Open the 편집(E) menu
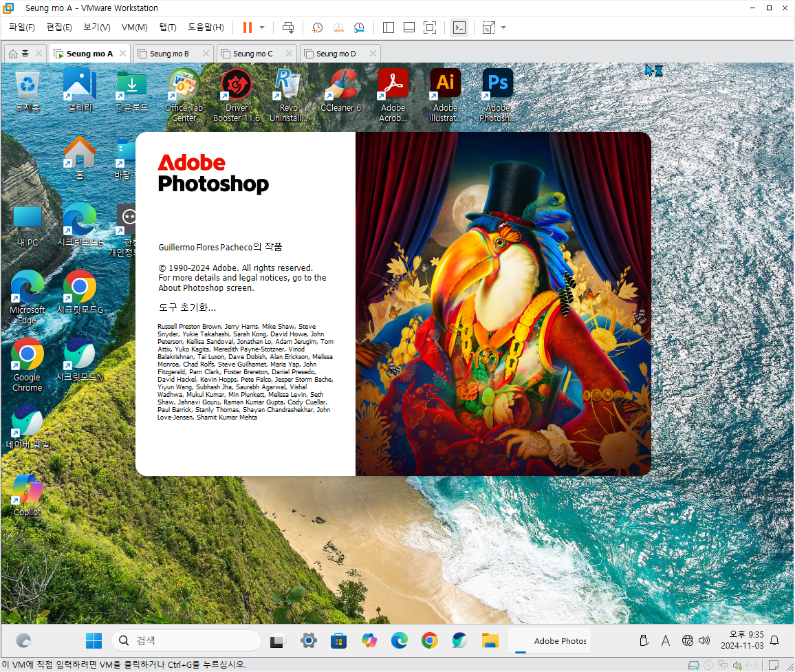Viewport: 795px width, 672px height. coord(59,28)
